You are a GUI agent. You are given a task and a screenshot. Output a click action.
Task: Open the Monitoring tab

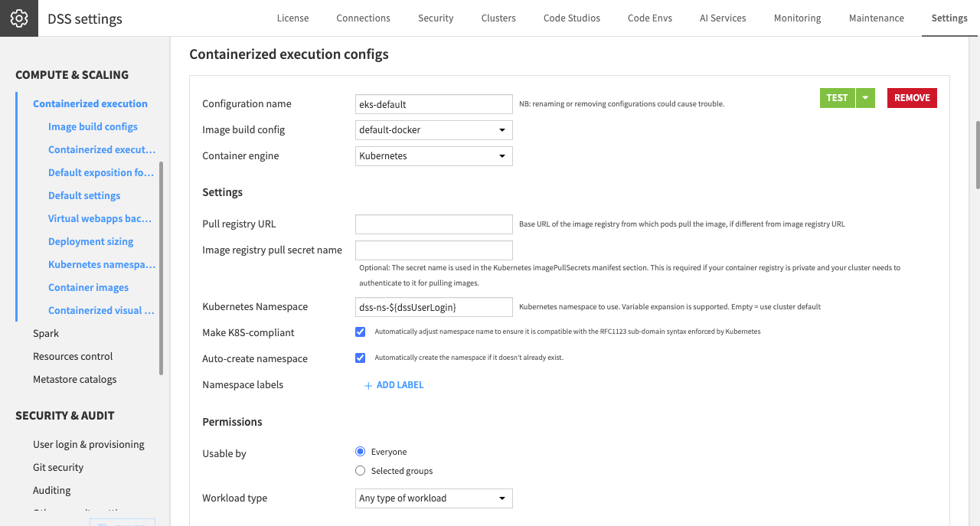click(797, 18)
